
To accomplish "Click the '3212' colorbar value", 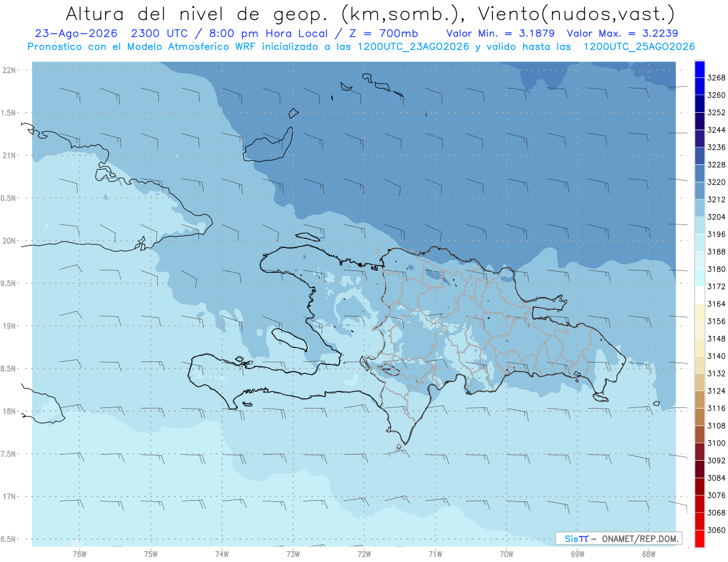I will click(x=716, y=199).
